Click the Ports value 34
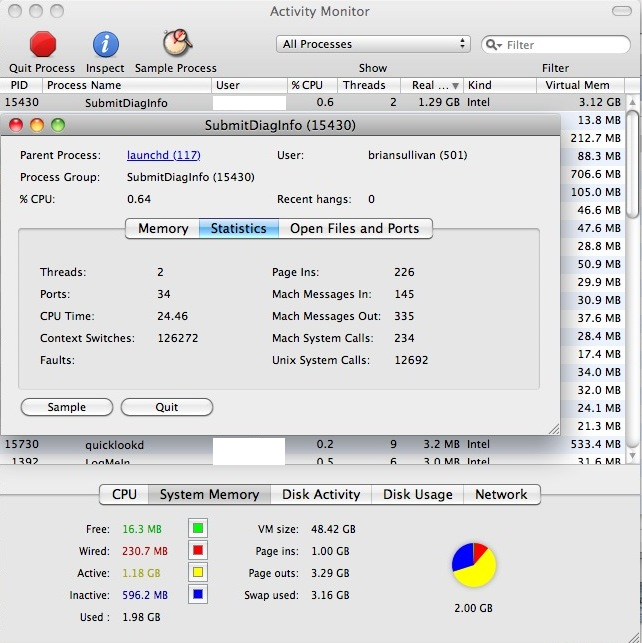 164,294
